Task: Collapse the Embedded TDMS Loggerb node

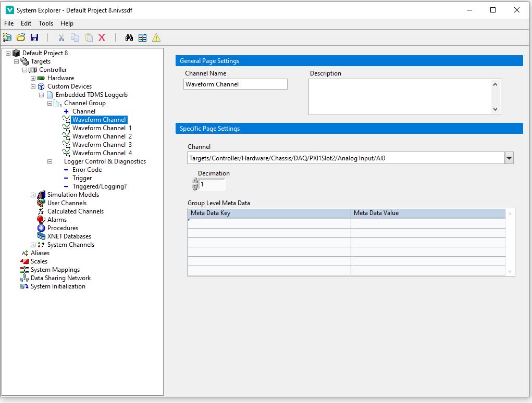Action: (41, 95)
